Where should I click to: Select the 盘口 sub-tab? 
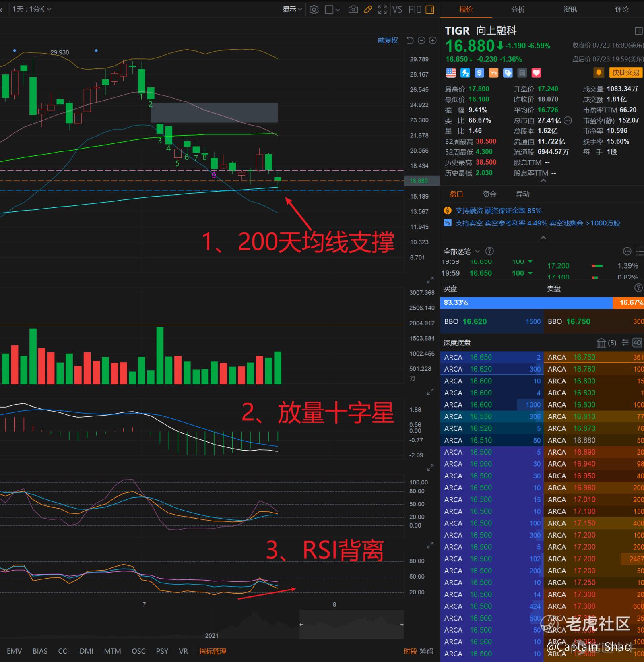[456, 194]
